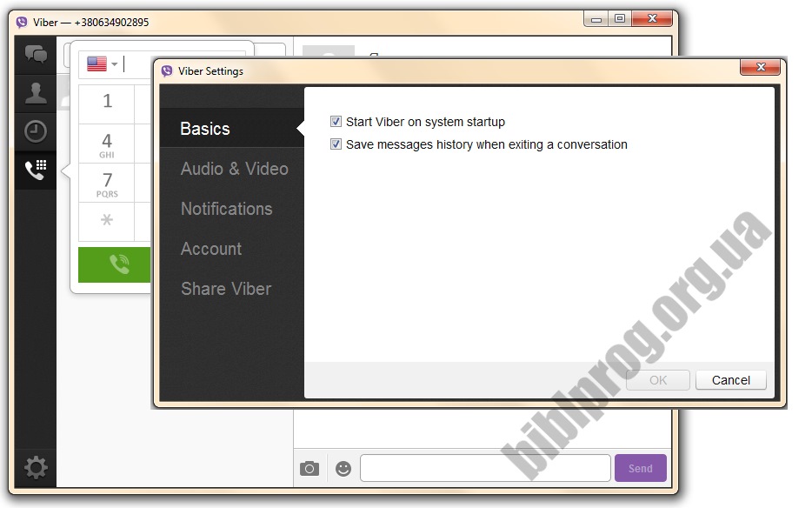
Task: Toggle Start Viber on system startup checkbox
Action: (336, 122)
